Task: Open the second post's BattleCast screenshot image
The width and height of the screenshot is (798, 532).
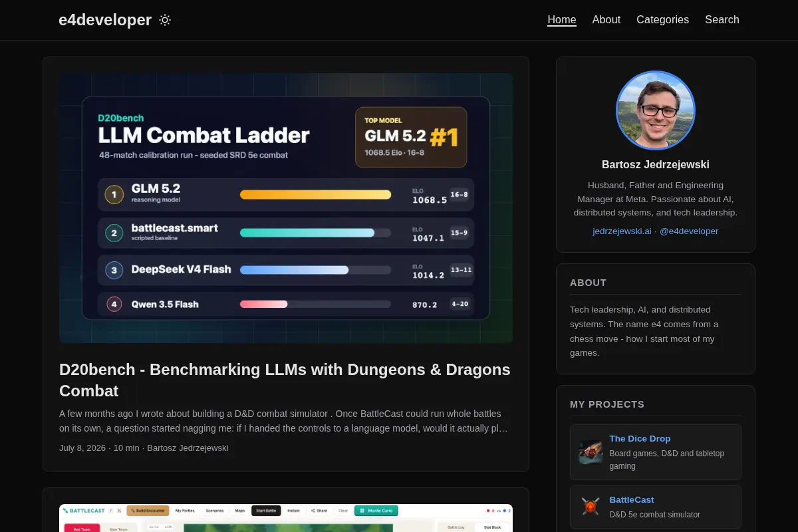Action: pyautogui.click(x=286, y=518)
